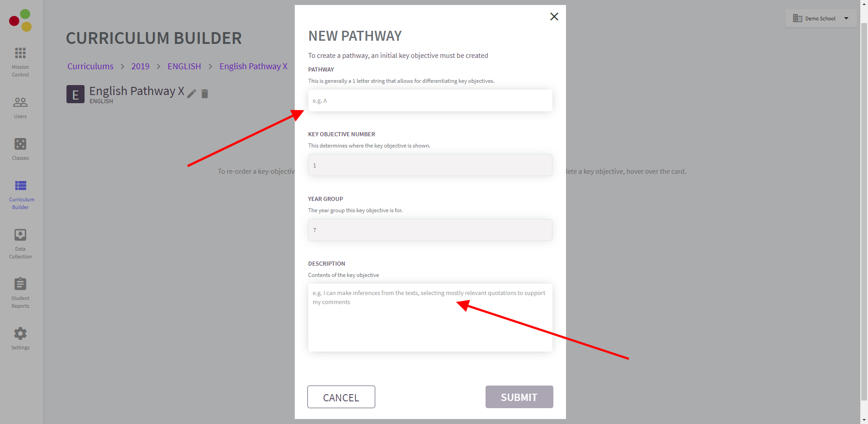Navigate to Student Reports
This screenshot has width=868, height=424.
20,285
